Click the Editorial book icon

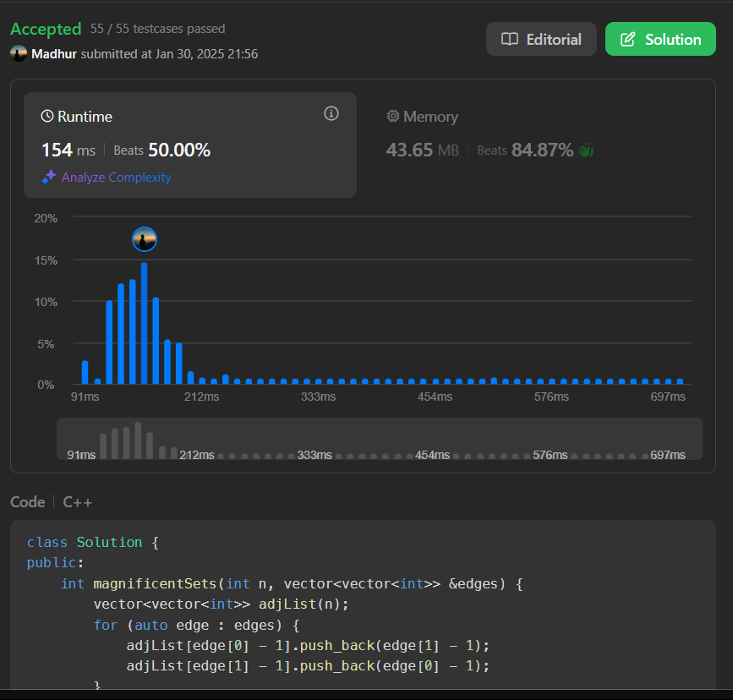[x=510, y=39]
